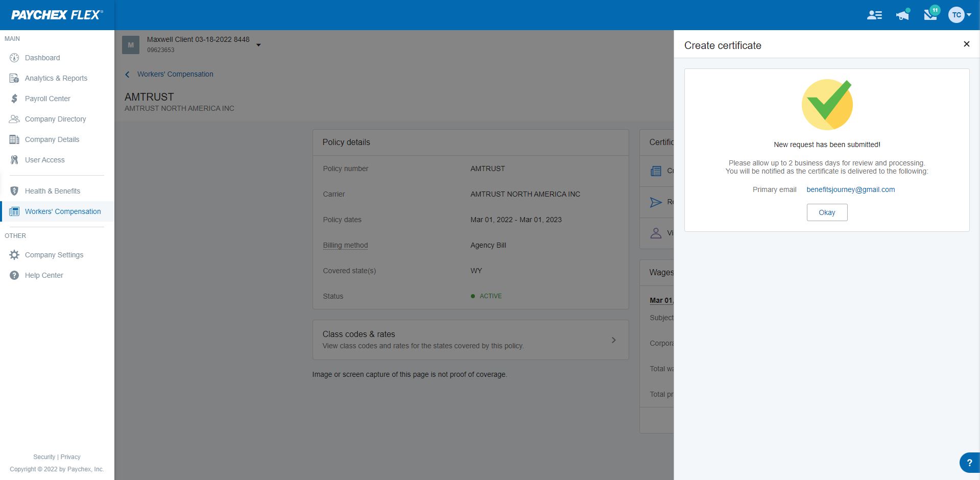Click the Billing method label
Image resolution: width=980 pixels, height=480 pixels.
345,245
